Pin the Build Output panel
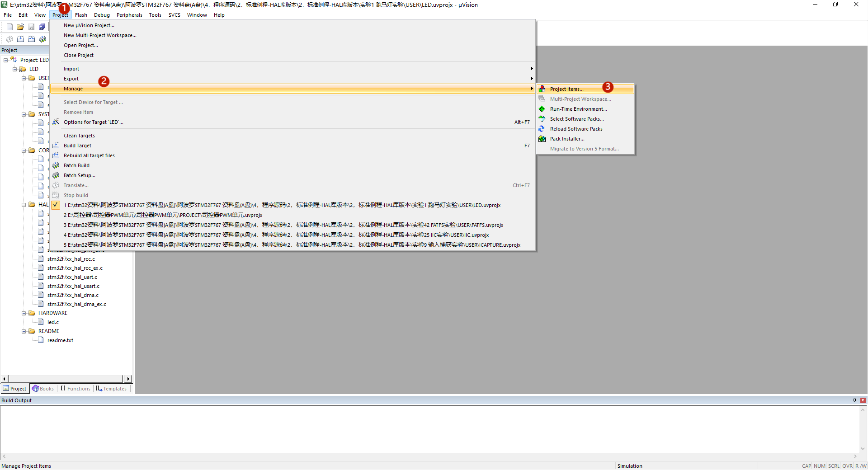Image resolution: width=868 pixels, height=470 pixels. 854,400
